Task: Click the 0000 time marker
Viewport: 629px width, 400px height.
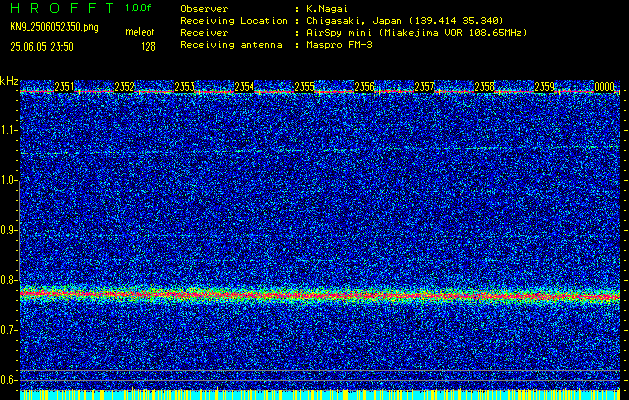Action: coord(605,87)
